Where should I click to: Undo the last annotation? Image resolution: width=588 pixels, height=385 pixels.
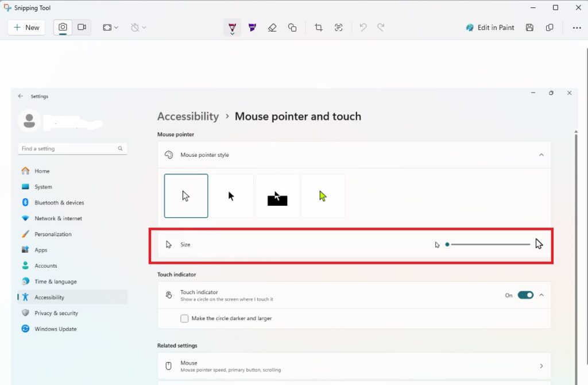(362, 27)
